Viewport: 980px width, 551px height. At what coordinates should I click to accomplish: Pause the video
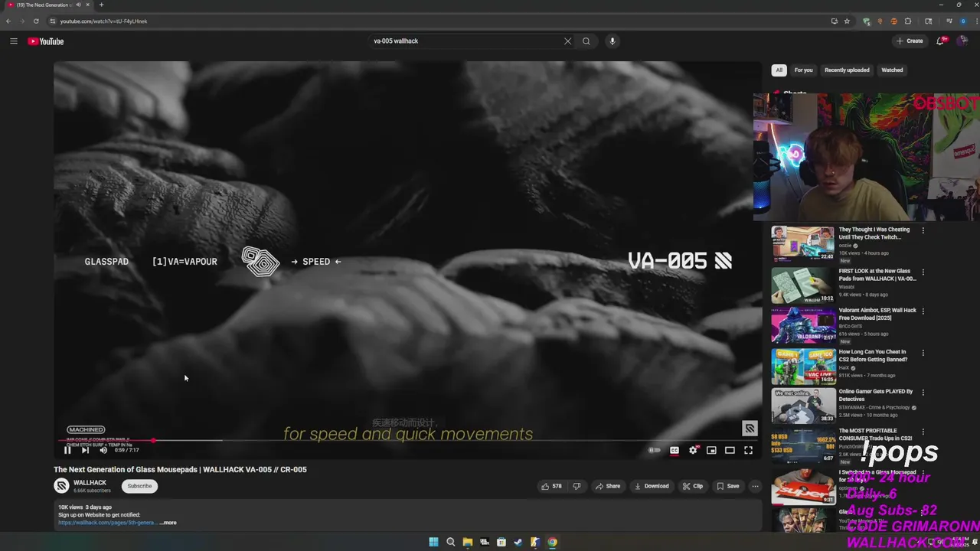(67, 450)
